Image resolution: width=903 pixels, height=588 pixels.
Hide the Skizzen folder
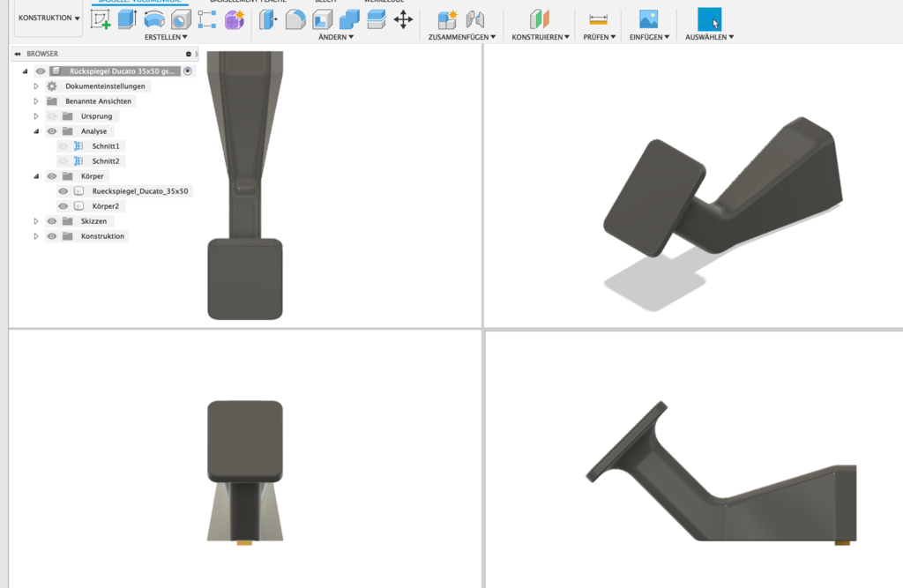[52, 221]
